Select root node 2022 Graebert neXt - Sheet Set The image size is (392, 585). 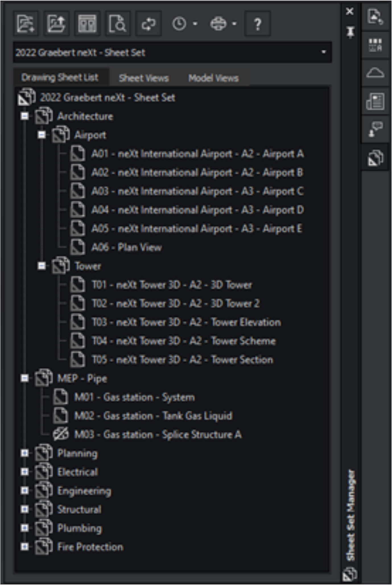tap(108, 98)
